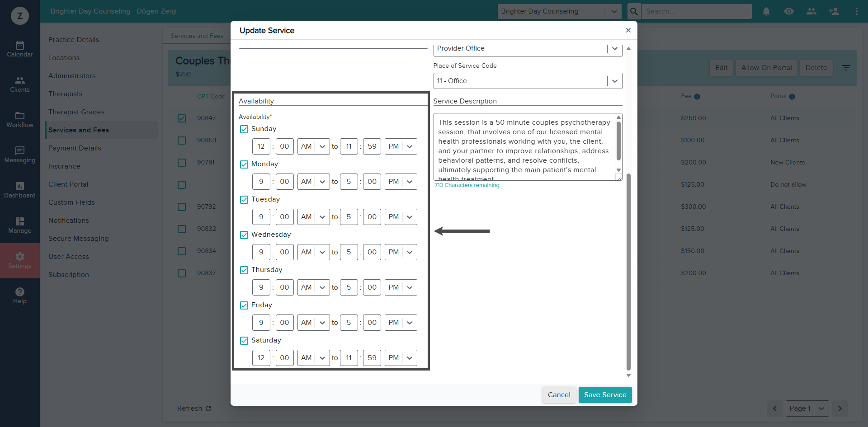Open the Workflow section
This screenshot has width=868, height=427.
coord(20,120)
